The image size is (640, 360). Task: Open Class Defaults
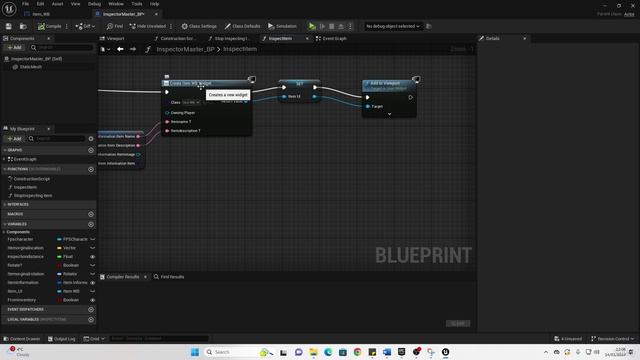[242, 26]
